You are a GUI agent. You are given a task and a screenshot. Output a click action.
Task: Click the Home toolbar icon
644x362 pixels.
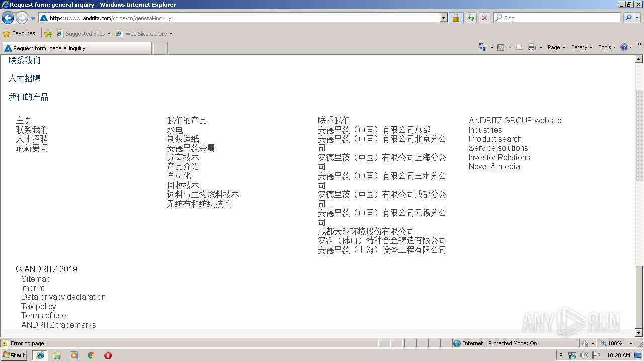click(482, 47)
